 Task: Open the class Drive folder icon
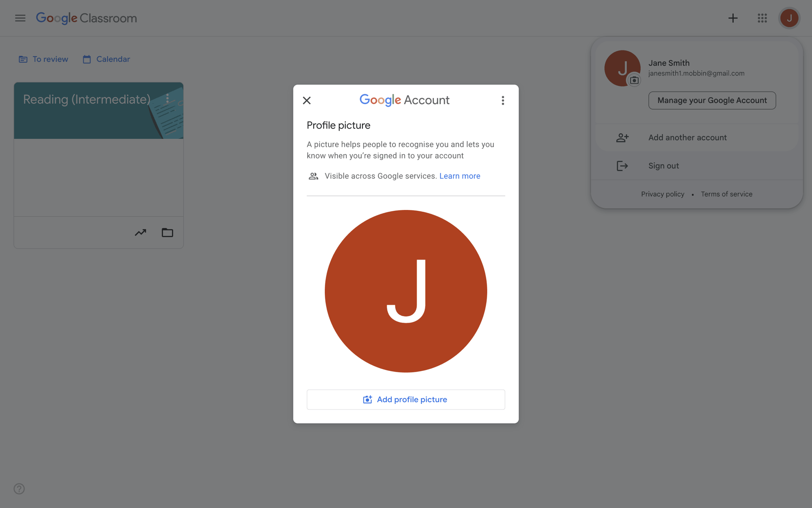[x=167, y=232]
